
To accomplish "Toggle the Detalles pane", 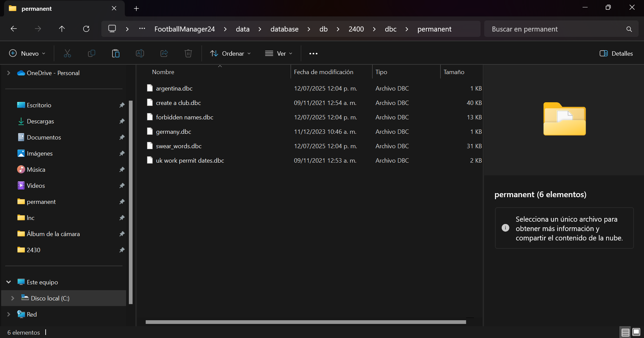I will (616, 53).
